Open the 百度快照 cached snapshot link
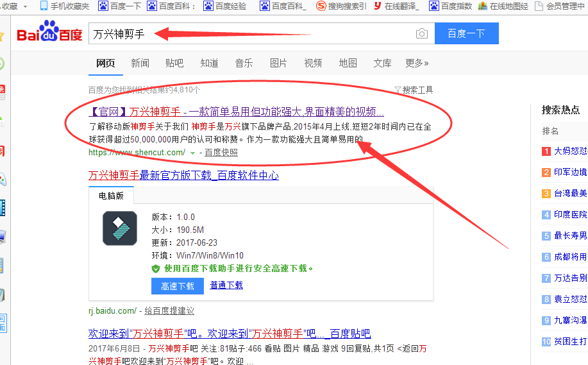The height and width of the screenshot is (365, 588). click(221, 153)
